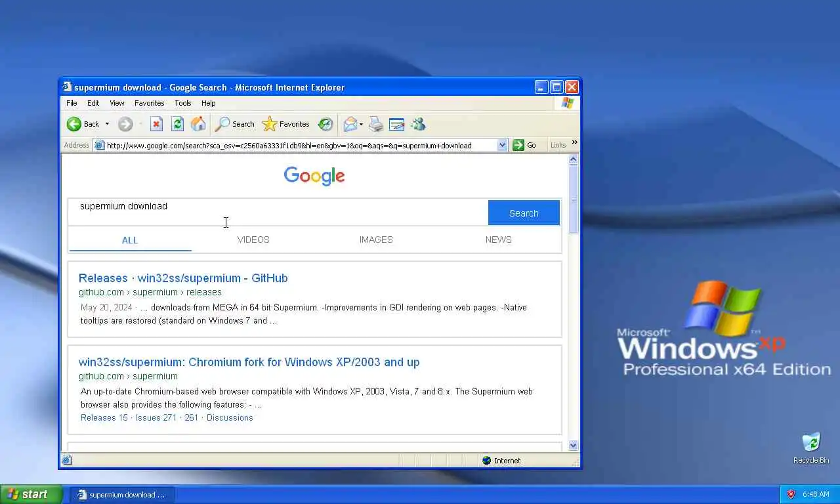
Task: Open the Favorites menu in menu bar
Action: [150, 103]
